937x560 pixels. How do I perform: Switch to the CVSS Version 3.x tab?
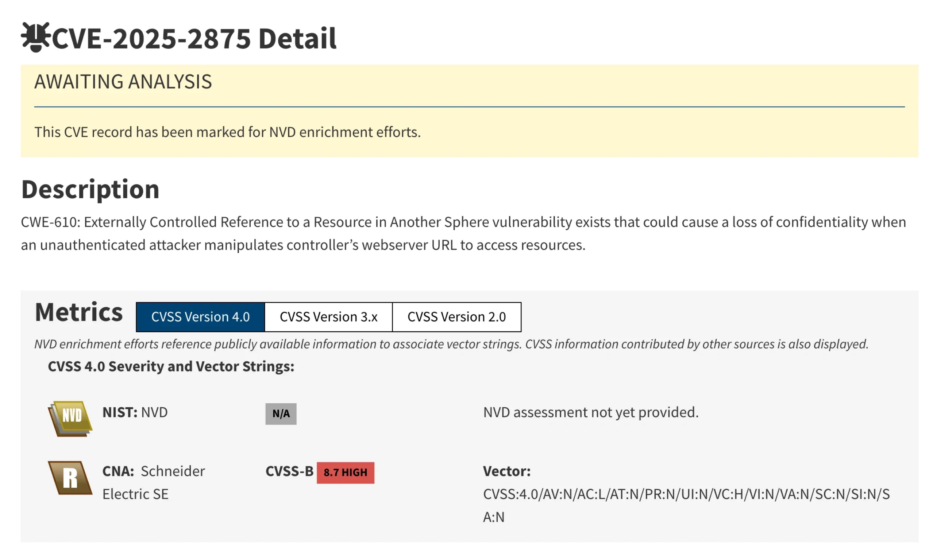click(x=328, y=317)
